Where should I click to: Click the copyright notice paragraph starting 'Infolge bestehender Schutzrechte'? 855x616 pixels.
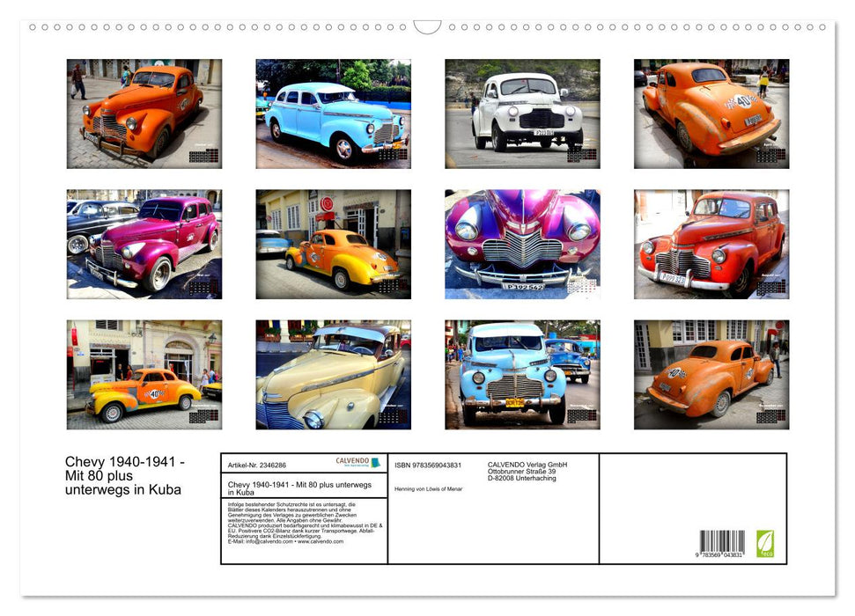305,523
